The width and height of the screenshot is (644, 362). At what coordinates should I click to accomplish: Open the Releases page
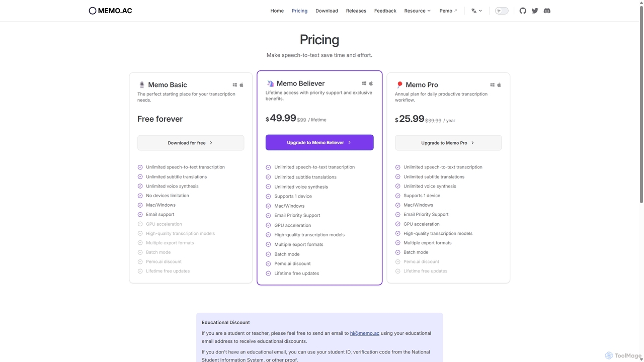click(x=356, y=11)
